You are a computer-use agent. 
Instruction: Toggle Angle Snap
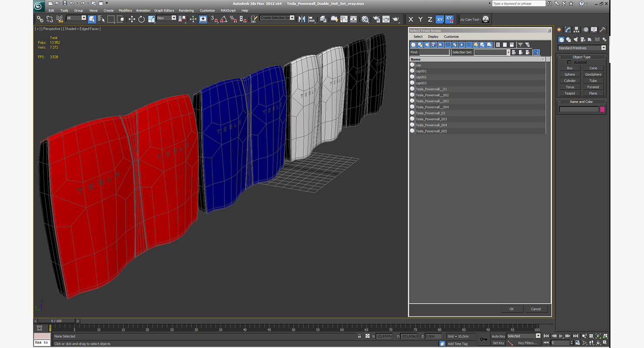(223, 19)
